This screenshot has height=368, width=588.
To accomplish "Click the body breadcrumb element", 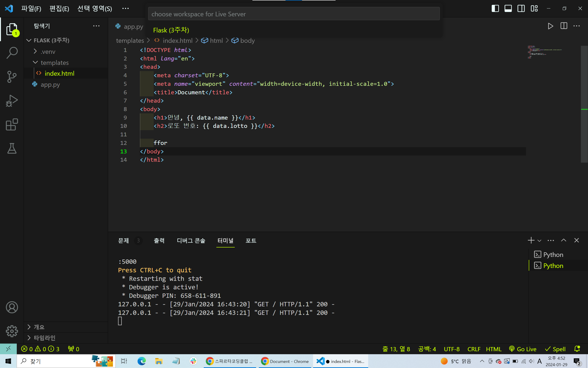I will click(x=243, y=40).
